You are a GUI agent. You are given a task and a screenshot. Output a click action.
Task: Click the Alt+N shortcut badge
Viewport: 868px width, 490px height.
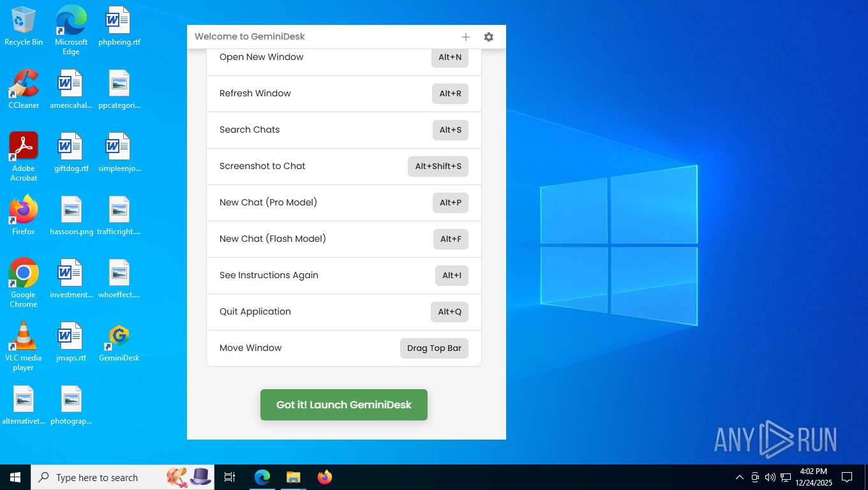click(x=450, y=57)
